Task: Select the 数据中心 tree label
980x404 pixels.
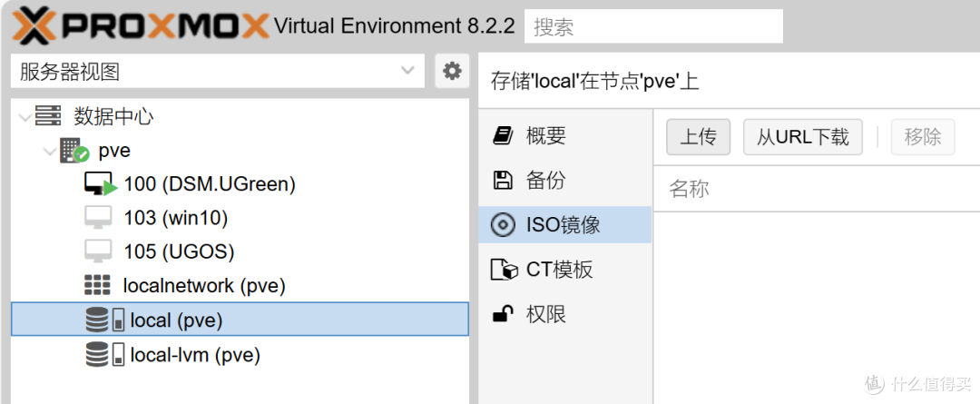Action: pos(113,116)
